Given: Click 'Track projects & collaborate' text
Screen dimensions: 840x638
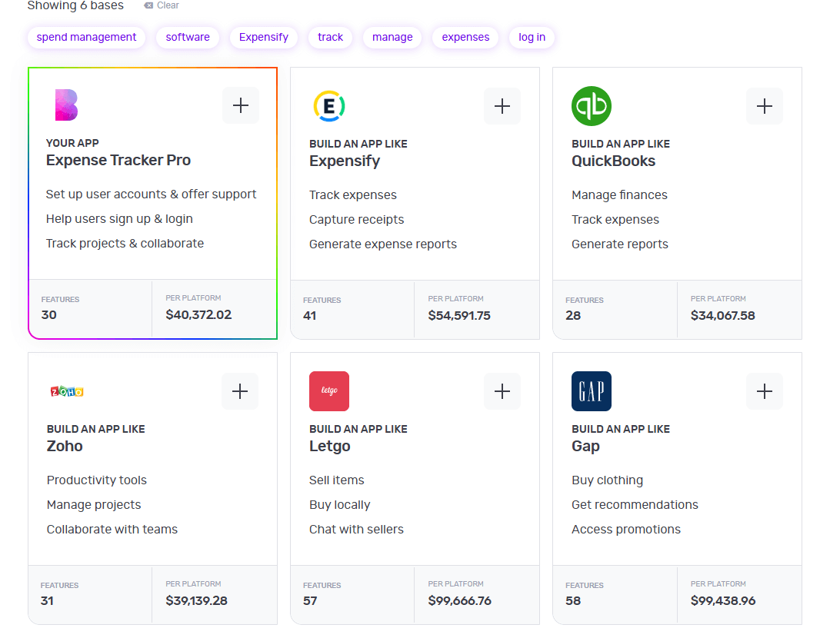Looking at the screenshot, I should tap(125, 244).
